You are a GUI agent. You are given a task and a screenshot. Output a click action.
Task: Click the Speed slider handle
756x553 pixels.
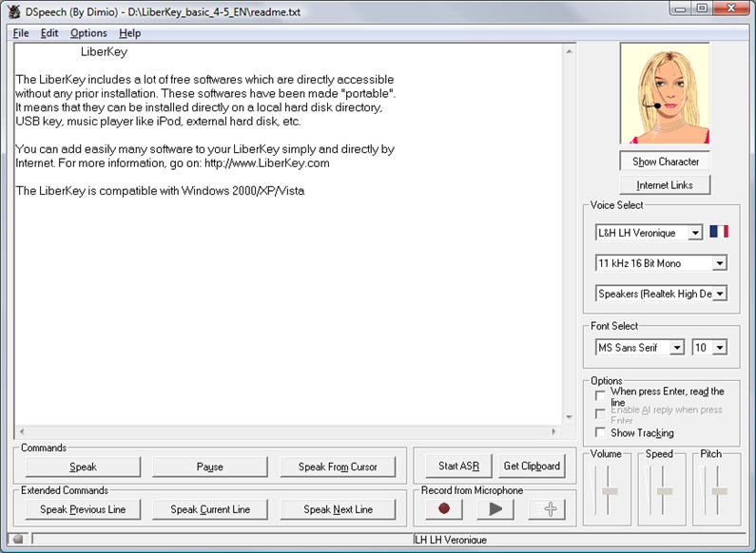[x=665, y=491]
